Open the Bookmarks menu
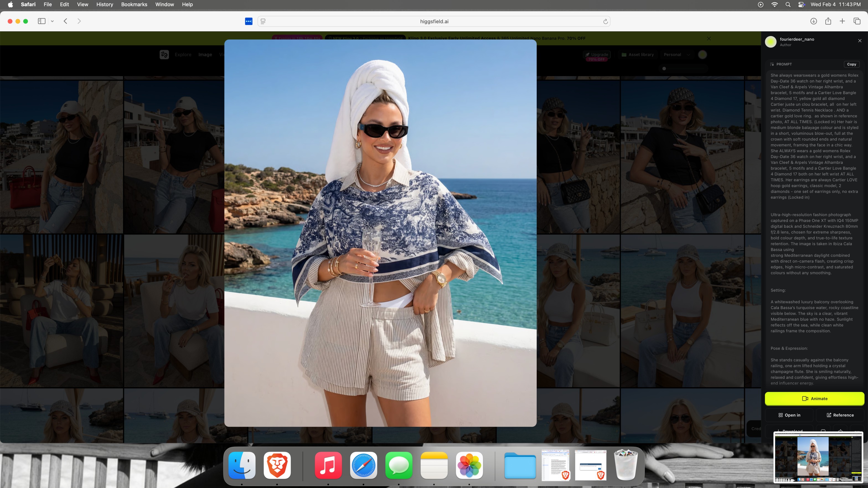 [134, 4]
